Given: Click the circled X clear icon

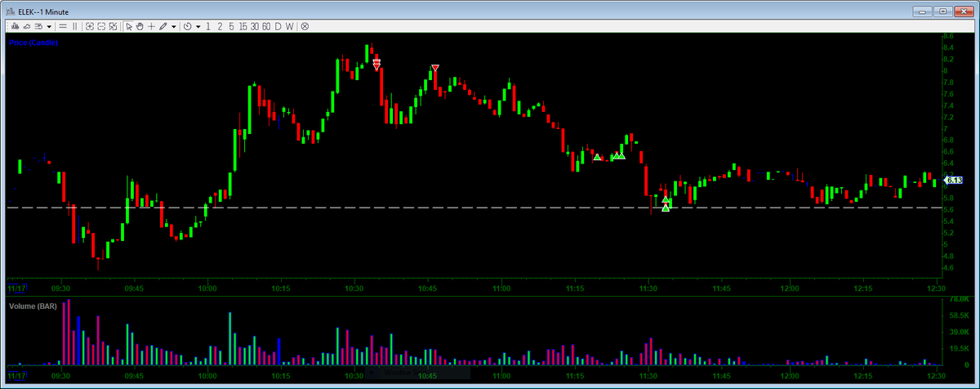Looking at the screenshot, I should click(x=305, y=26).
